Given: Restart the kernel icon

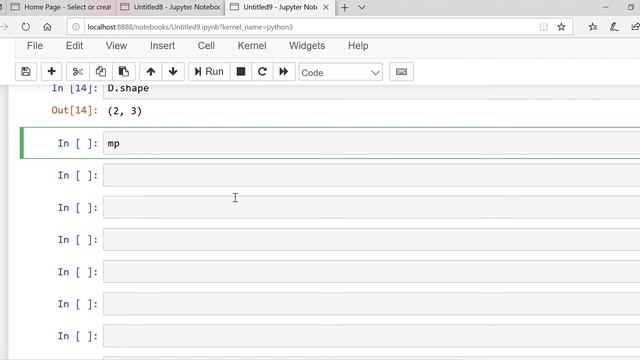Looking at the screenshot, I should pyautogui.click(x=262, y=72).
